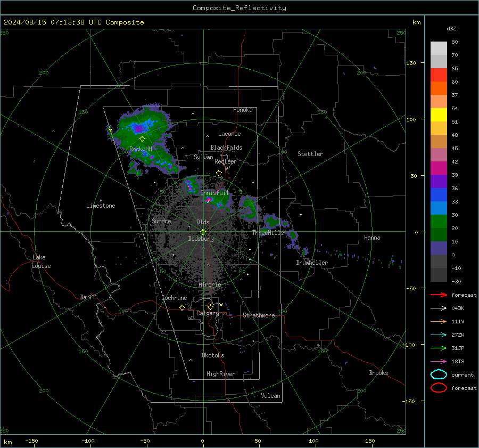
Task: Click the Stettler city label
Action: tap(310, 154)
